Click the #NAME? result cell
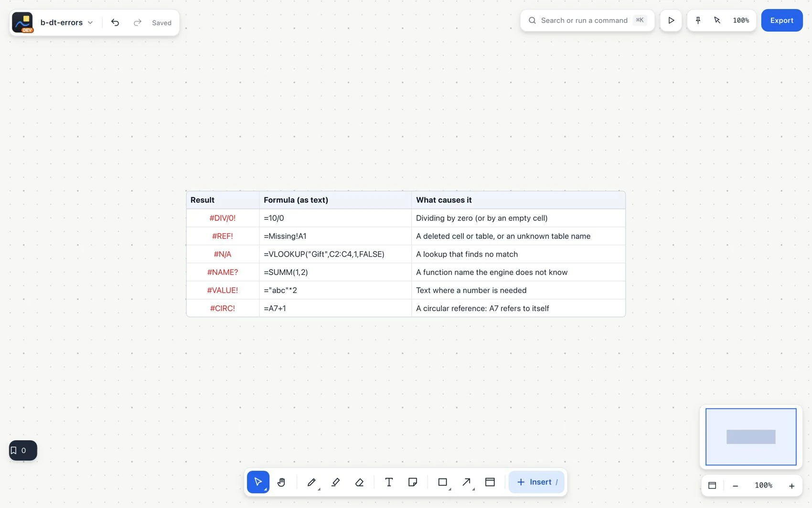 [223, 272]
